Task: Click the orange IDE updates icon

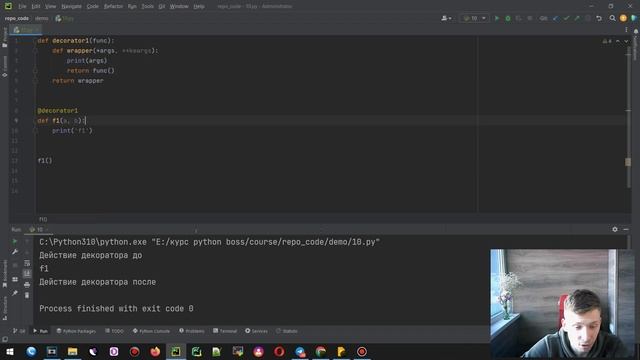Action: pyautogui.click(x=623, y=18)
